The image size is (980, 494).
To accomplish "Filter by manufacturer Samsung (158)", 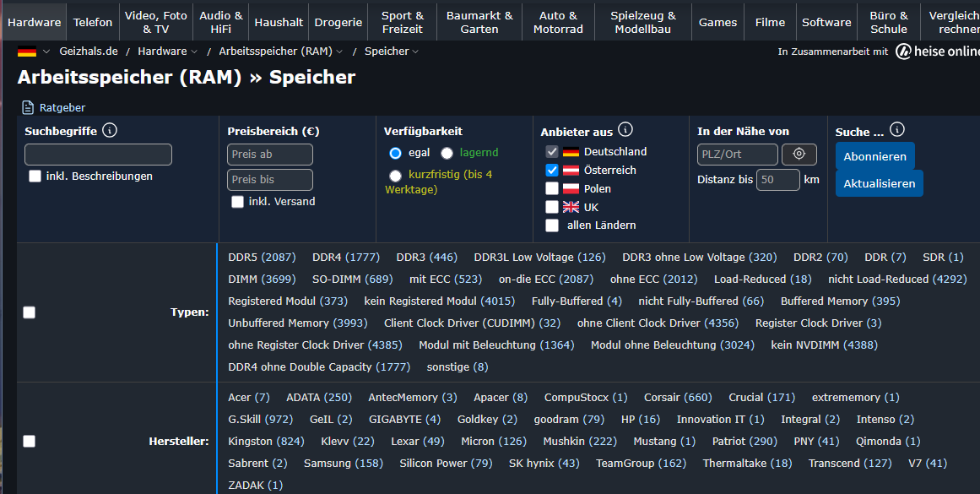I will (x=343, y=463).
